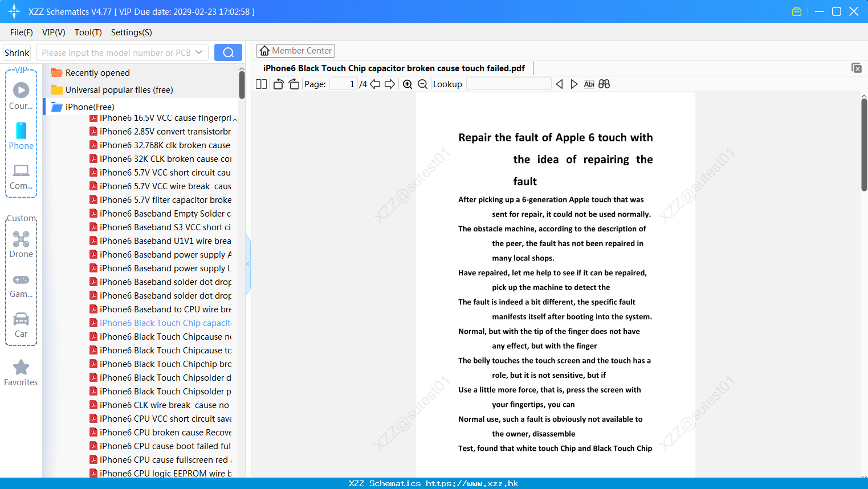
Task: Open the Tool(T) menu
Action: tap(88, 32)
